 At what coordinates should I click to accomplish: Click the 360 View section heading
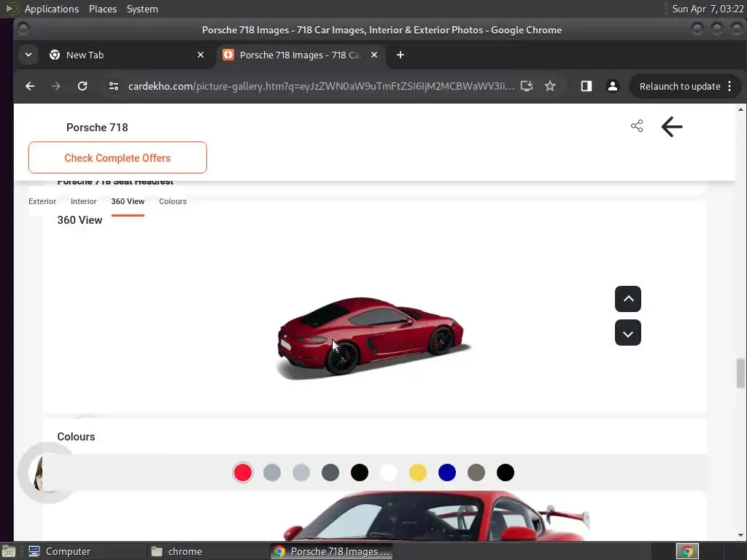click(80, 220)
